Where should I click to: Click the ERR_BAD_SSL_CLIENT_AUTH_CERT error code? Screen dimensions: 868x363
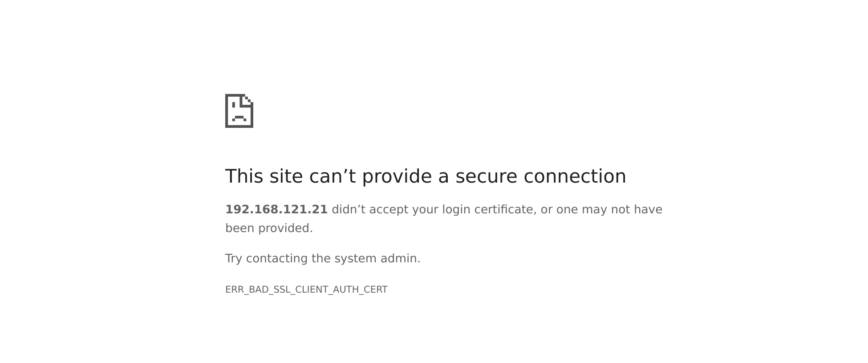tap(306, 290)
